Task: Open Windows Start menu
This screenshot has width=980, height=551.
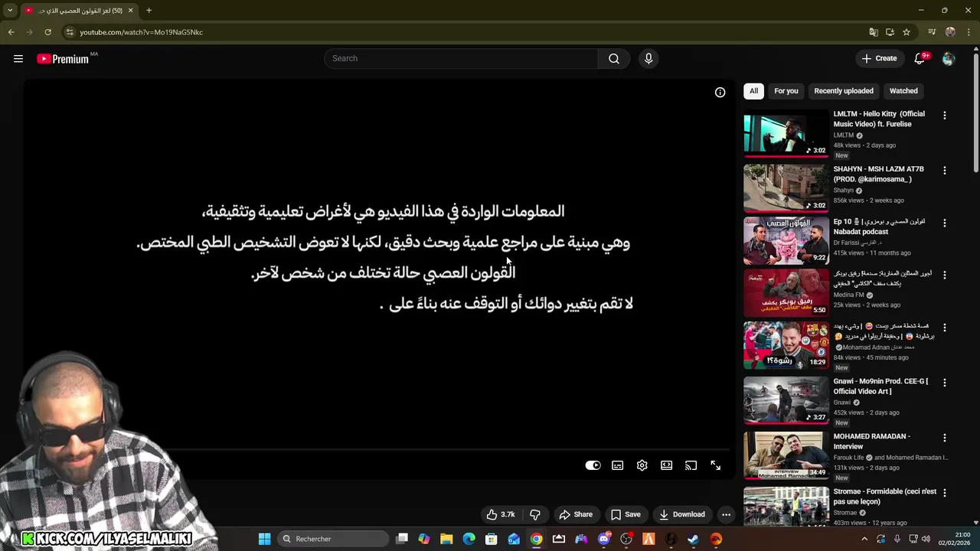Action: pyautogui.click(x=264, y=539)
